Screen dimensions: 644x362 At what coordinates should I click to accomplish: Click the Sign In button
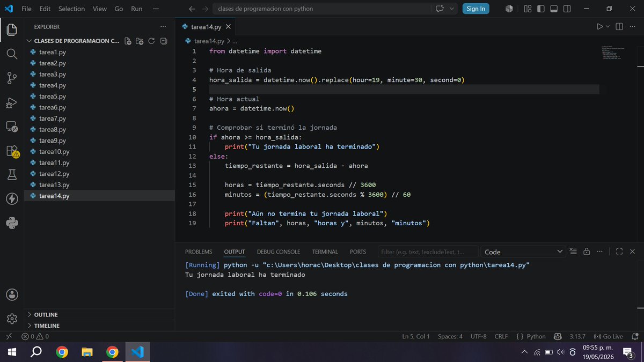[475, 9]
